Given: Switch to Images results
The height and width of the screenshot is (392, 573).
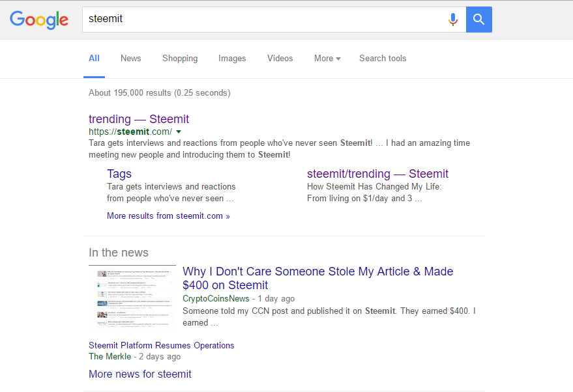Looking at the screenshot, I should point(232,59).
